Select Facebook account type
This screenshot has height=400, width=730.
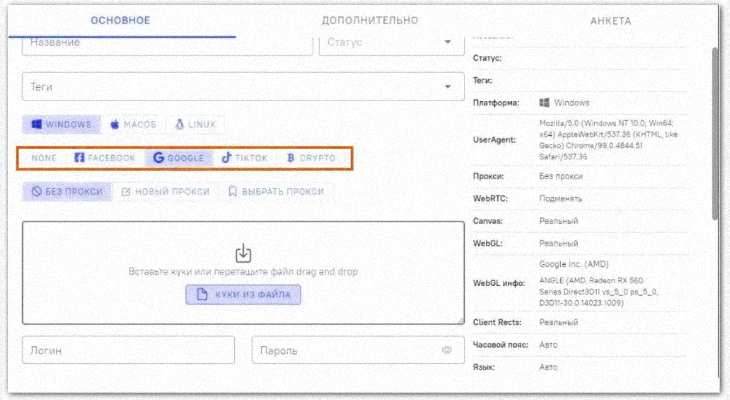click(104, 158)
